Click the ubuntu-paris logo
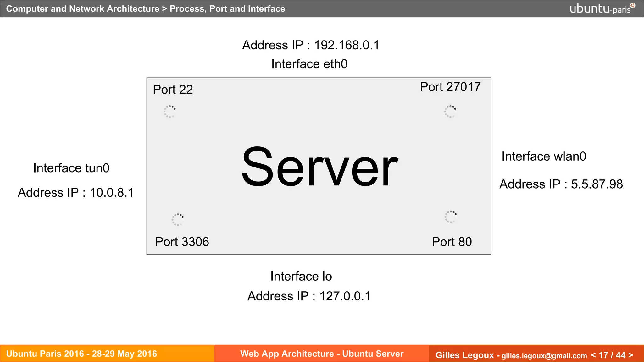The width and height of the screenshot is (644, 362). (x=602, y=8)
